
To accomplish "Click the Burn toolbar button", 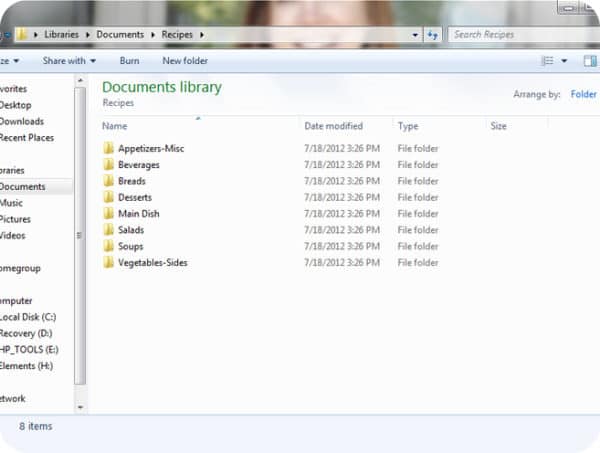I will 129,60.
